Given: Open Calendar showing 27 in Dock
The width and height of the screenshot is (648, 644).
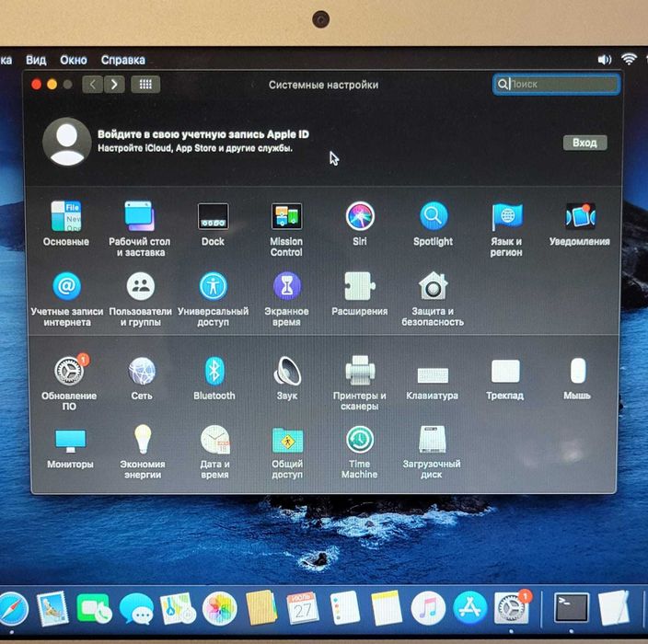Looking at the screenshot, I should [x=303, y=608].
